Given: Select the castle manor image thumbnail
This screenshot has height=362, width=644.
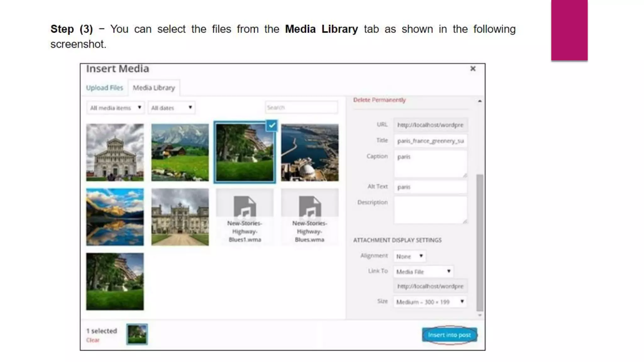Looking at the screenshot, I should (x=180, y=217).
